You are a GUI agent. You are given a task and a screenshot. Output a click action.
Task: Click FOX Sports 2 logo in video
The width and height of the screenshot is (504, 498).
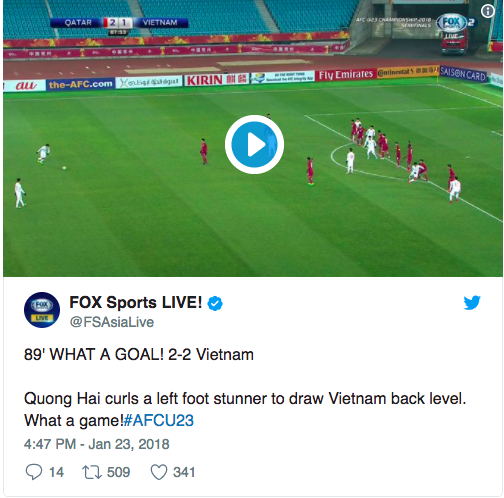click(x=456, y=23)
